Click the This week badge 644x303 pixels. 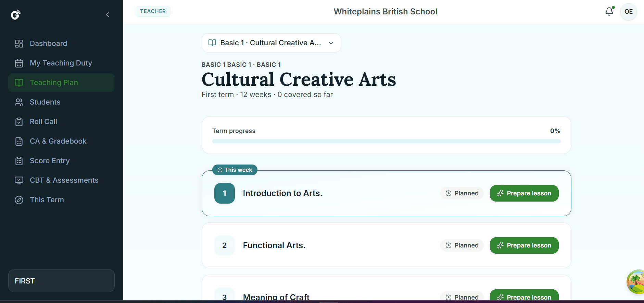235,170
